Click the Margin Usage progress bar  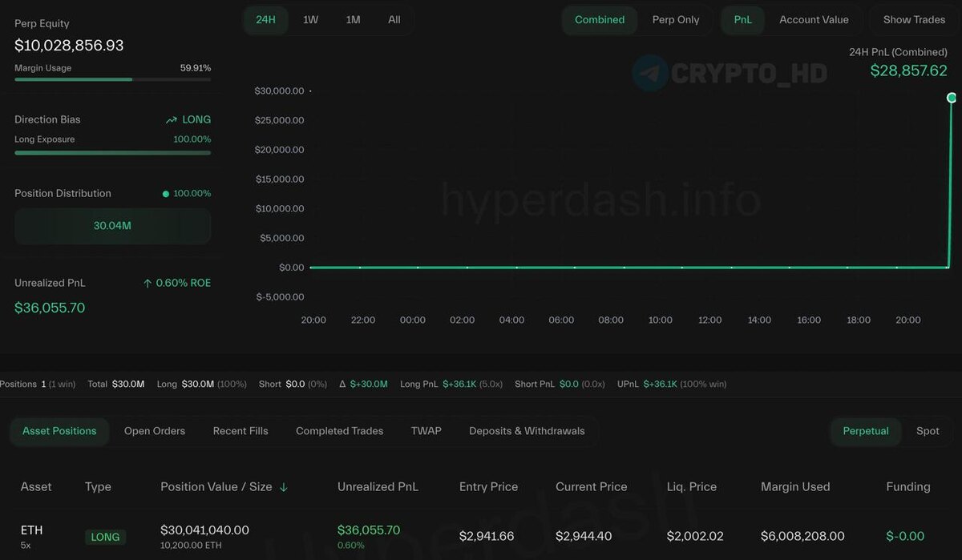112,79
